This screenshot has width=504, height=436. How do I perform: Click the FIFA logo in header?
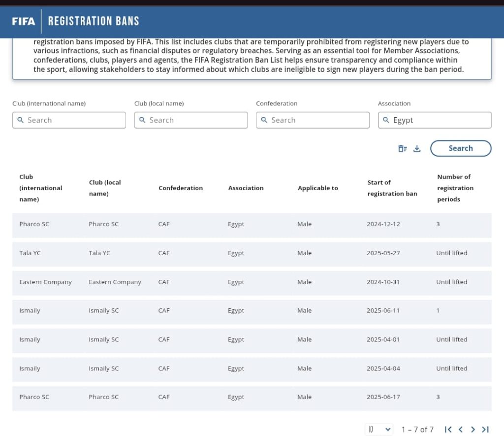(x=24, y=21)
